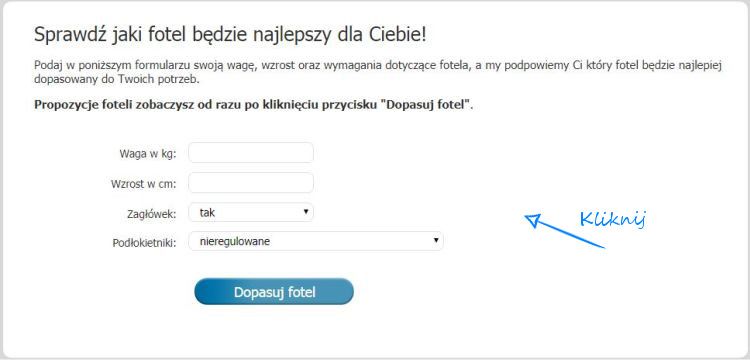750x360 pixels.
Task: Click the blue hand-drawn arrow graphic
Action: (x=565, y=231)
